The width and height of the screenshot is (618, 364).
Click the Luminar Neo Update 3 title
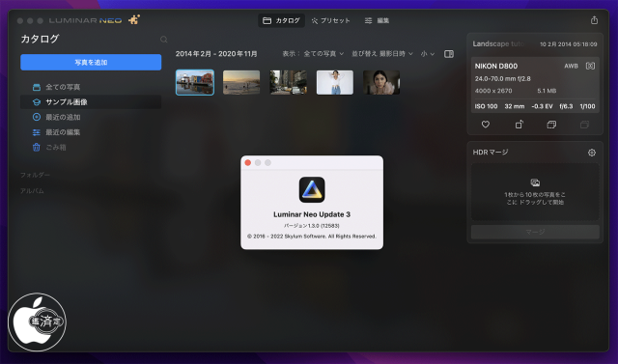[312, 214]
